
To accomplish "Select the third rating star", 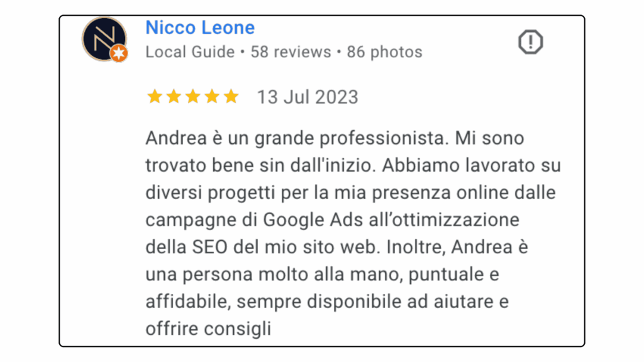I will click(192, 96).
